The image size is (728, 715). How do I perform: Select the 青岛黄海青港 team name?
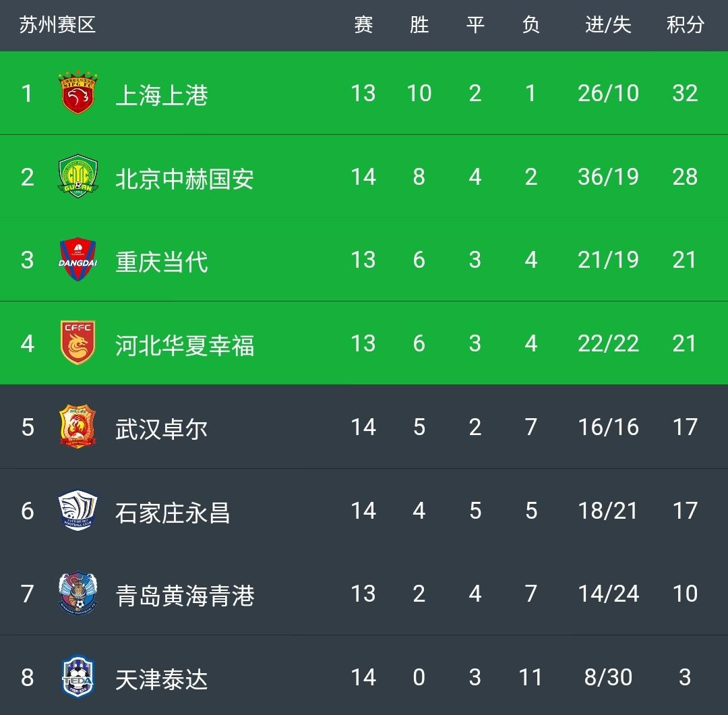tap(185, 595)
